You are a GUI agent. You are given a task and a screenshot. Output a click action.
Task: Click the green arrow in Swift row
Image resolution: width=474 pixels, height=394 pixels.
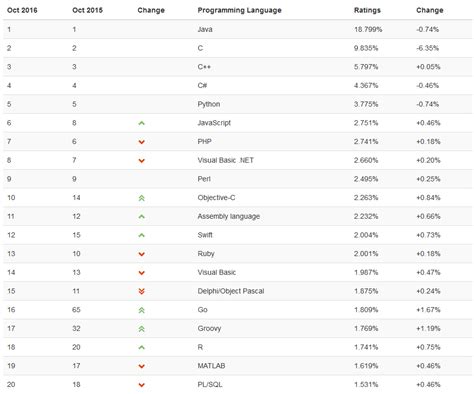coord(141,235)
